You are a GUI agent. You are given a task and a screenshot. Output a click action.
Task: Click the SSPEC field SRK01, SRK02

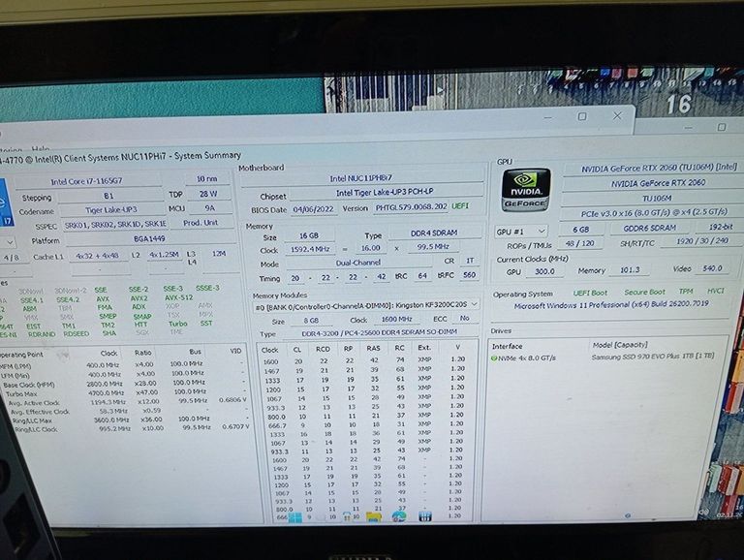115,225
